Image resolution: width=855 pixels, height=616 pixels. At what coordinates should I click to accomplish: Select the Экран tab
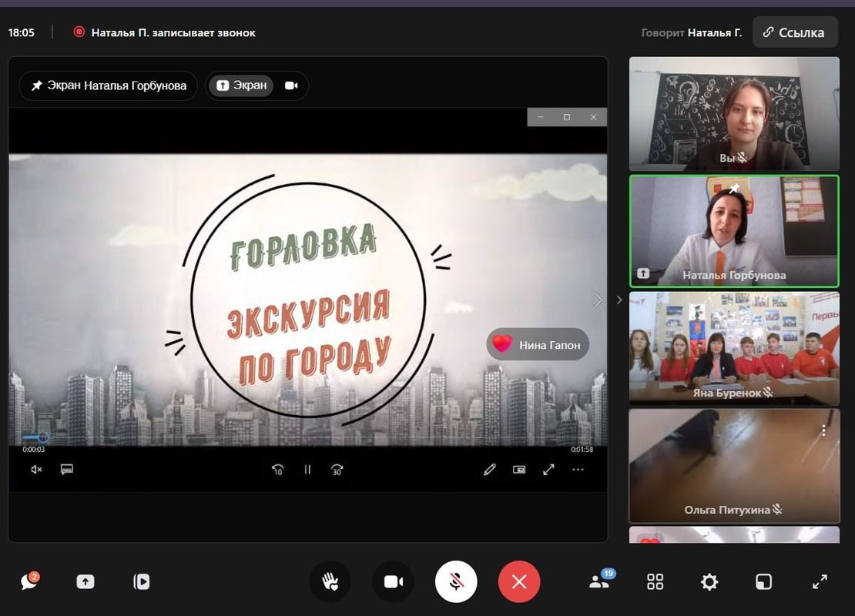point(241,85)
